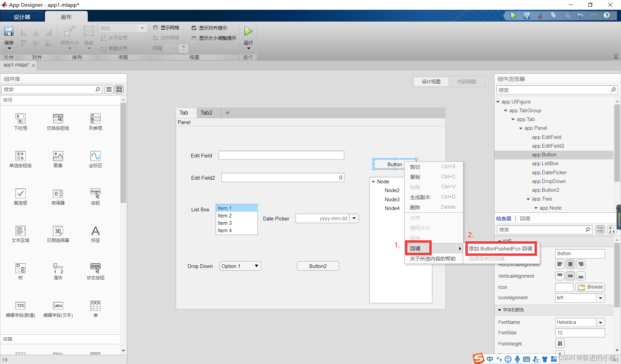Click the Edit Field text input
Image resolution: width=621 pixels, height=364 pixels.
[x=281, y=155]
